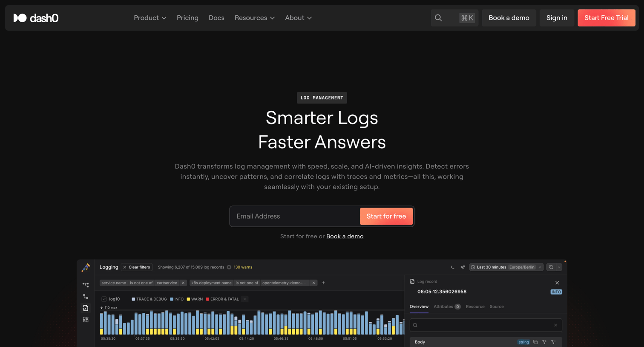The height and width of the screenshot is (347, 644).
Task: Click the Europe/Berlin timezone label
Action: 522,267
